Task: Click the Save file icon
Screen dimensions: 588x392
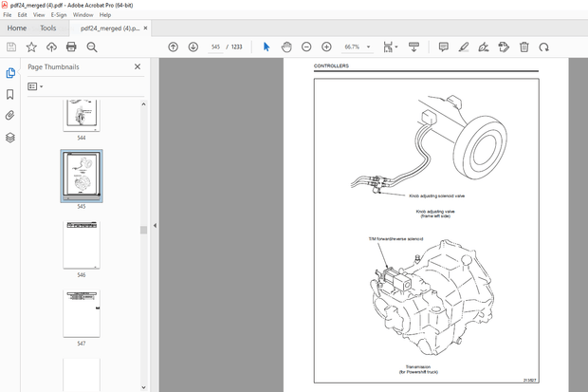Action: [11, 47]
